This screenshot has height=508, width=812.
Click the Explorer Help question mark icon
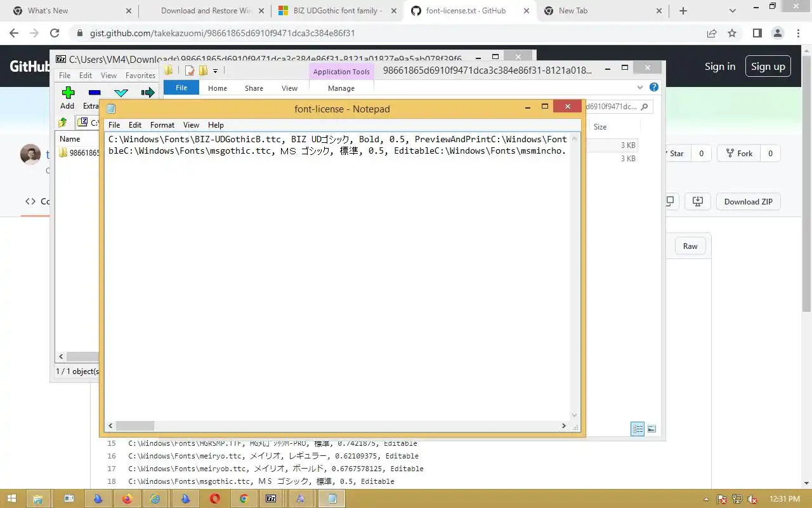(x=653, y=87)
